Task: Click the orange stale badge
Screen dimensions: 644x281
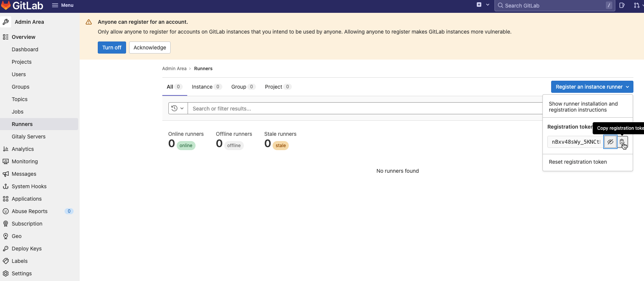Action: pos(280,146)
